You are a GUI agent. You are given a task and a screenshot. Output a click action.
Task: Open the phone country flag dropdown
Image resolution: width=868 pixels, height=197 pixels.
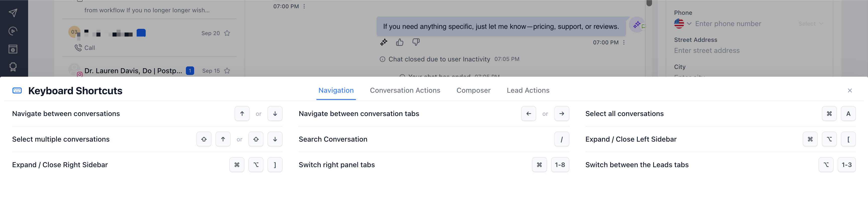[x=683, y=24]
